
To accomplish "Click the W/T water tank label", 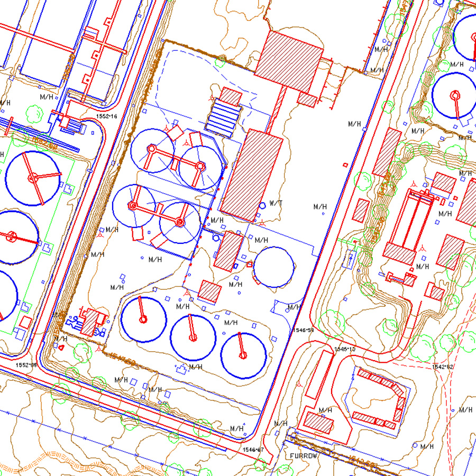I will [x=276, y=203].
